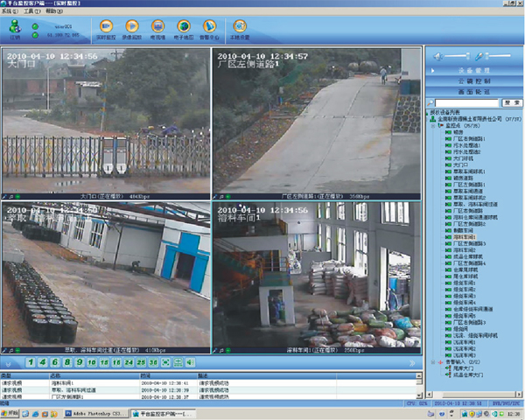
Task: Click the 搜索 search button
Action: [509, 103]
